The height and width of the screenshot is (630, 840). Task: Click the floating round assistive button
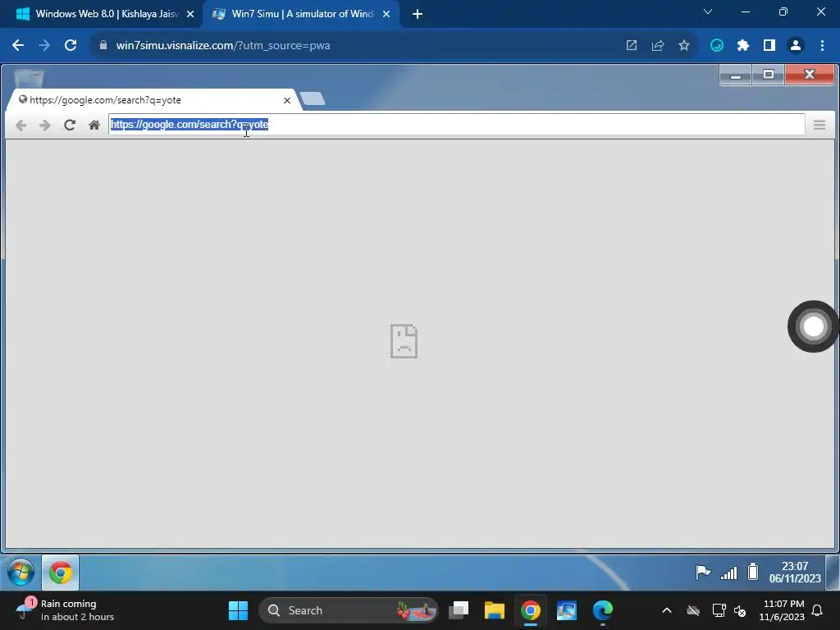[x=813, y=326]
